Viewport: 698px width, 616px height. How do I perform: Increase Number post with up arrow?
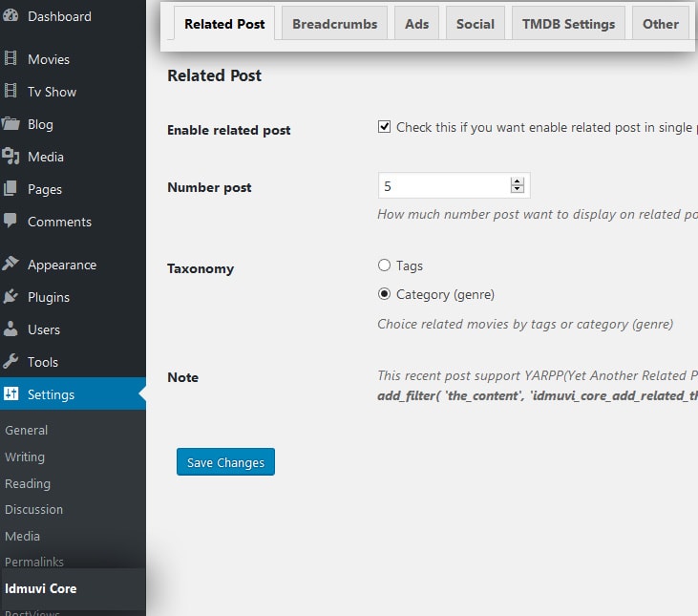(x=518, y=181)
